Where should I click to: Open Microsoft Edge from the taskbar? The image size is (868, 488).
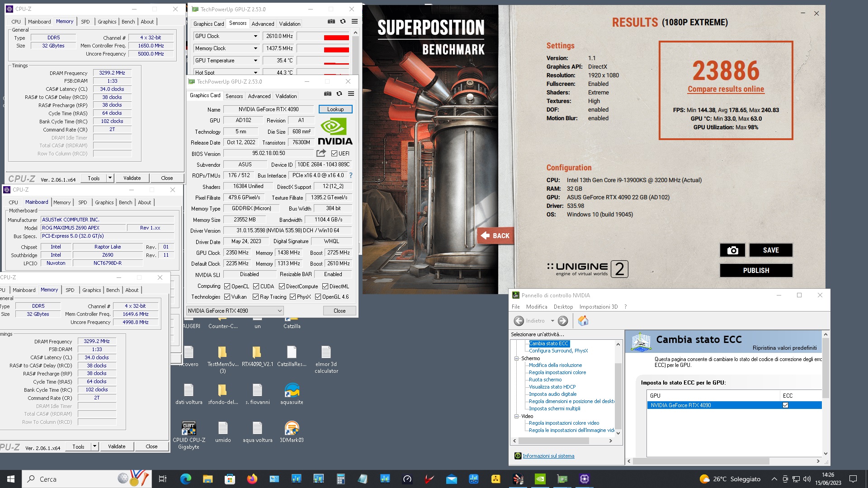186,479
